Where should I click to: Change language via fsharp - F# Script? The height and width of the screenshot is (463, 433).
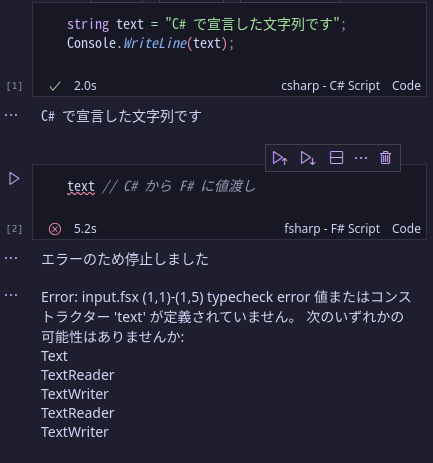pos(332,229)
